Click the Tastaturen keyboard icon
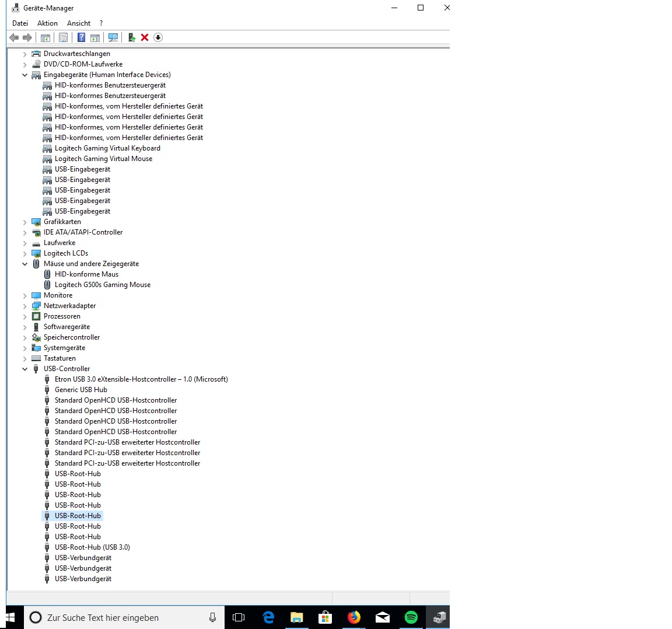Viewport: 672px width, 629px height. (36, 358)
